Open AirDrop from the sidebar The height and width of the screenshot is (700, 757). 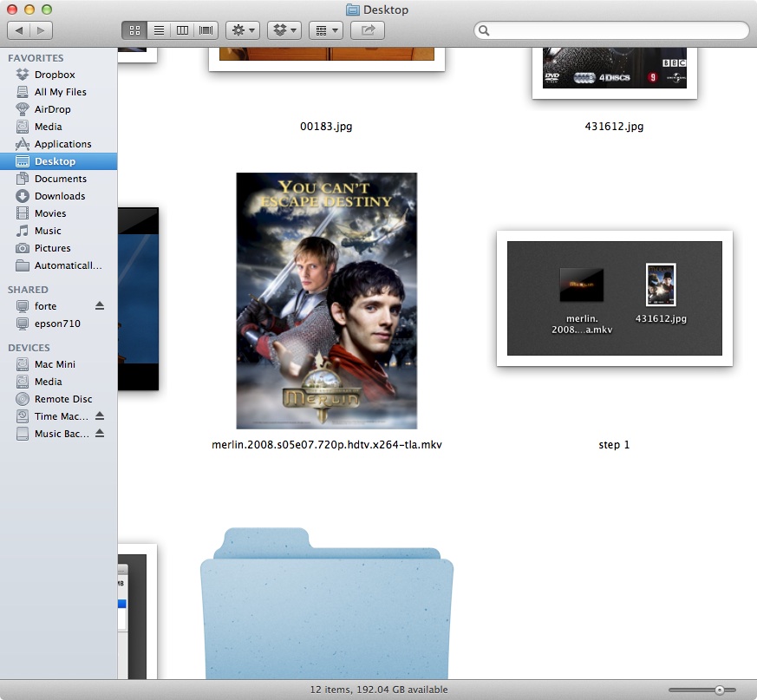point(58,109)
